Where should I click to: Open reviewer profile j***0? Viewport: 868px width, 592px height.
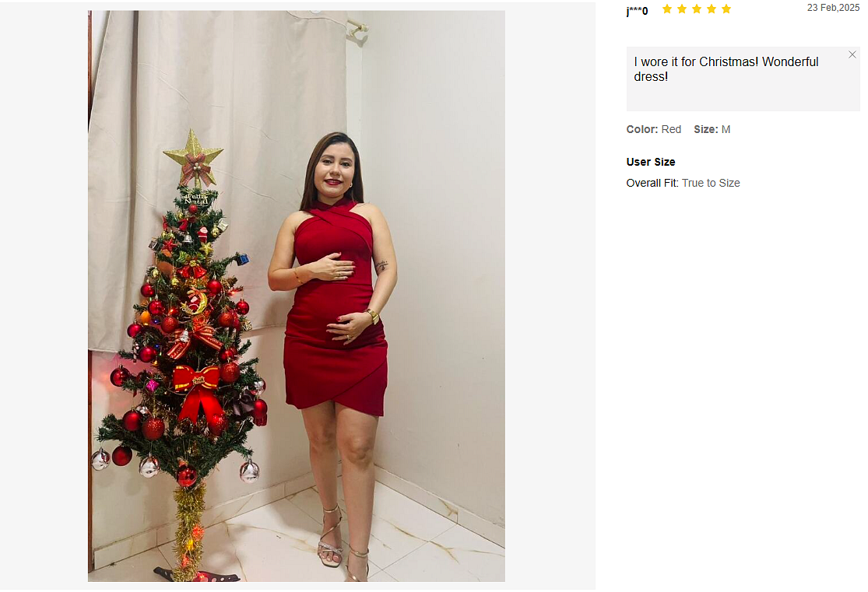637,11
